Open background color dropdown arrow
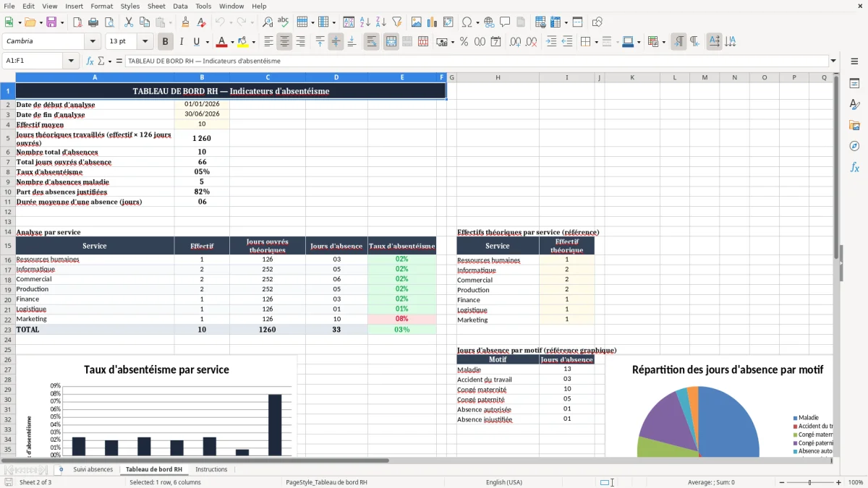Image resolution: width=868 pixels, height=488 pixels. 253,42
